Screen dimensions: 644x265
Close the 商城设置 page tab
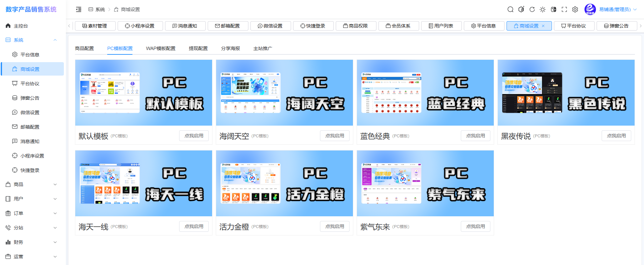pyautogui.click(x=543, y=26)
